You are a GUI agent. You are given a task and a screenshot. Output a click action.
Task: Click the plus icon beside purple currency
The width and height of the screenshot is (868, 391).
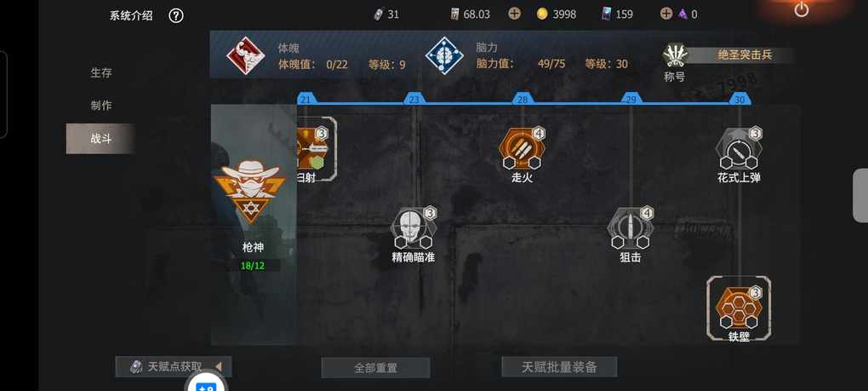pyautogui.click(x=666, y=14)
